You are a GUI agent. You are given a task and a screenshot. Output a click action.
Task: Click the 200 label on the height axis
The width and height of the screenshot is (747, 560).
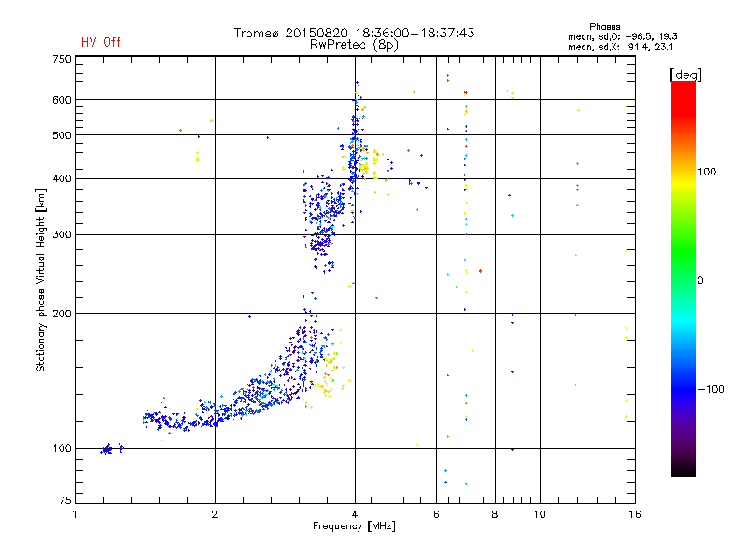tap(62, 314)
